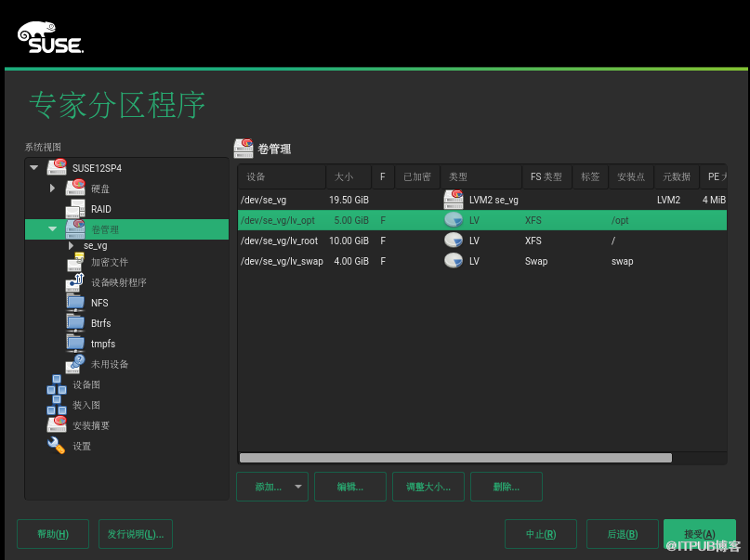Viewport: 750px width, 560px height.
Task: Sort by 类型 column header
Action: coord(480,176)
